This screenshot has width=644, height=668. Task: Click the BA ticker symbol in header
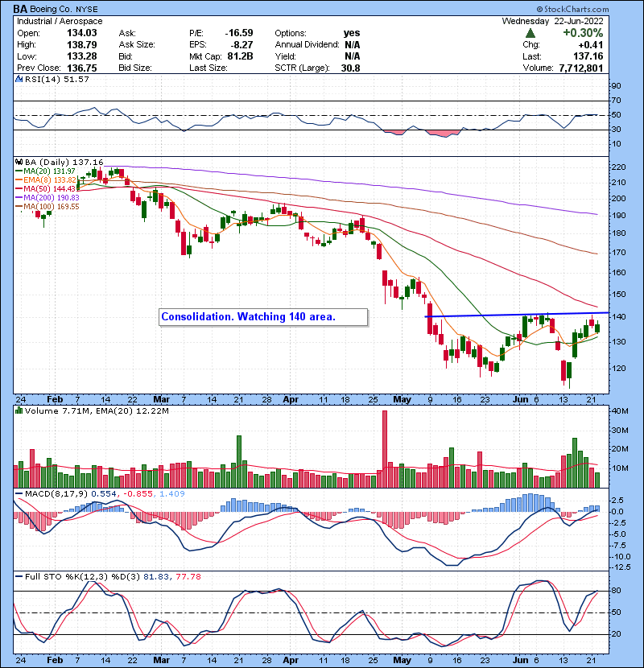coord(20,9)
